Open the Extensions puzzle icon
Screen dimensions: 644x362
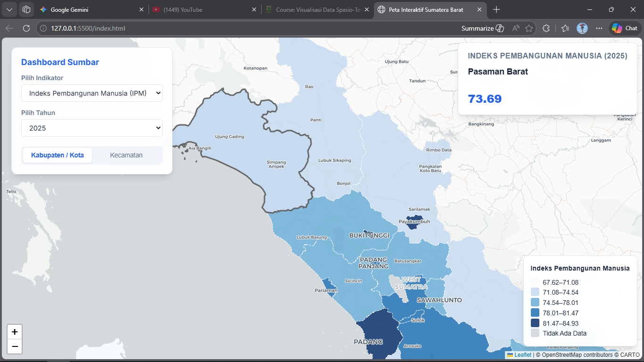pos(546,28)
